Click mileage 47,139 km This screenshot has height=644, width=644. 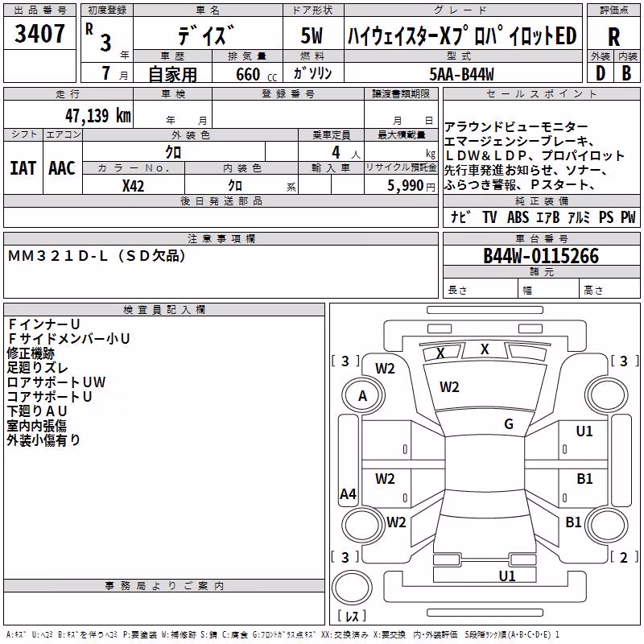(97, 116)
